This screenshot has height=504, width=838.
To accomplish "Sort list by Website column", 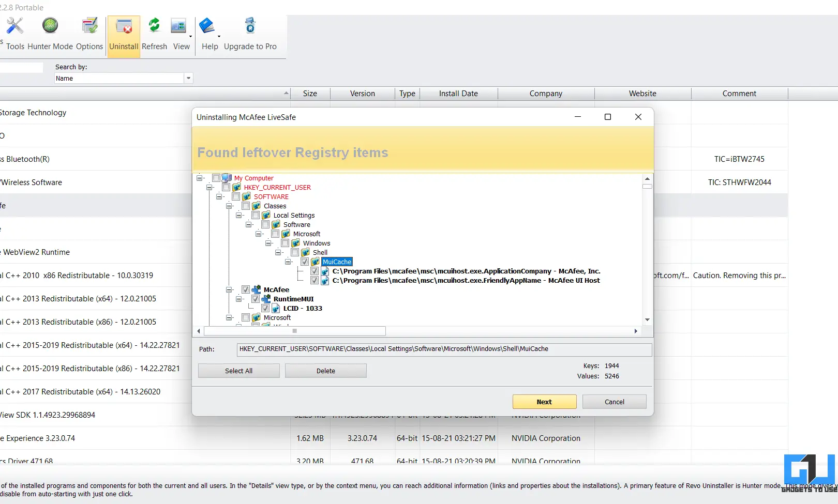I will pyautogui.click(x=642, y=94).
